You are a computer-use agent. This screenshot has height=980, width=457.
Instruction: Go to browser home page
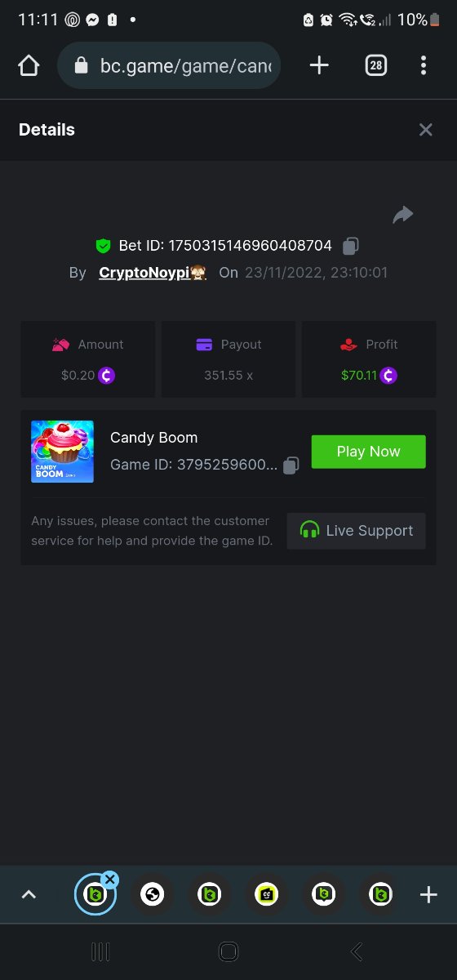[x=29, y=66]
